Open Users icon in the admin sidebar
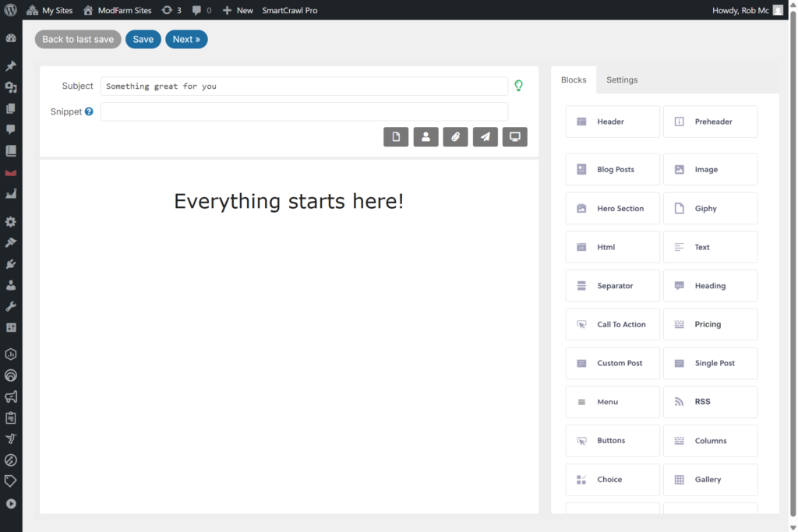 point(11,285)
